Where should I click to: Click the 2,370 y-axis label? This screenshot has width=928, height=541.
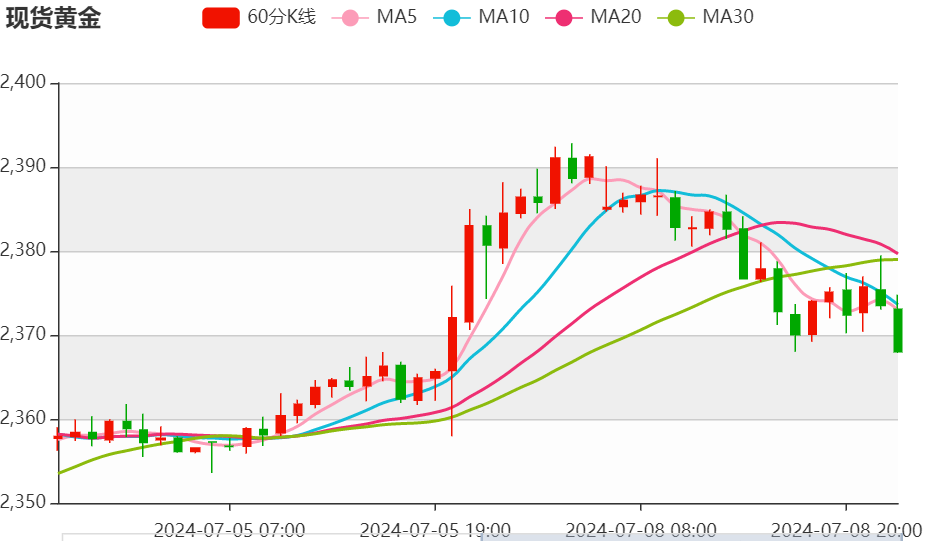pos(23,334)
